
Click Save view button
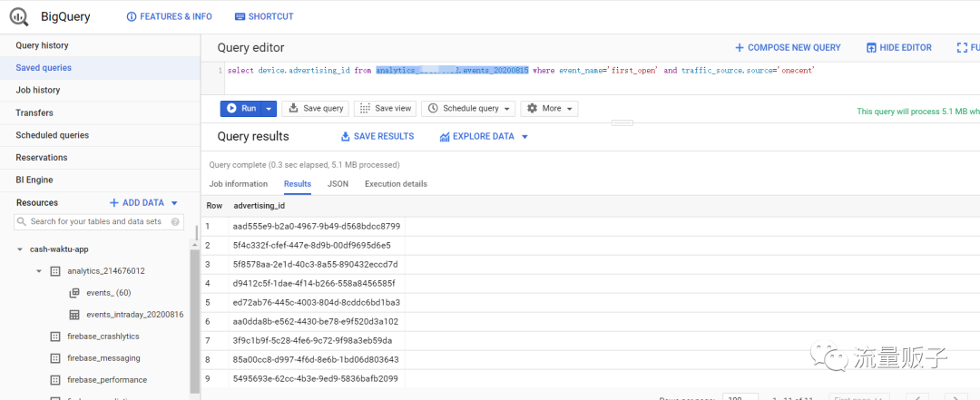coord(387,109)
